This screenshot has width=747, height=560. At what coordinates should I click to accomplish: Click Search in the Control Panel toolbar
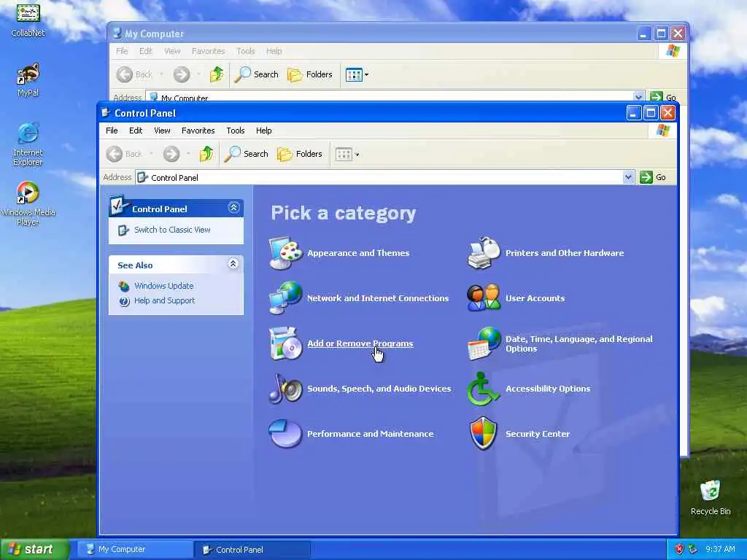(247, 154)
